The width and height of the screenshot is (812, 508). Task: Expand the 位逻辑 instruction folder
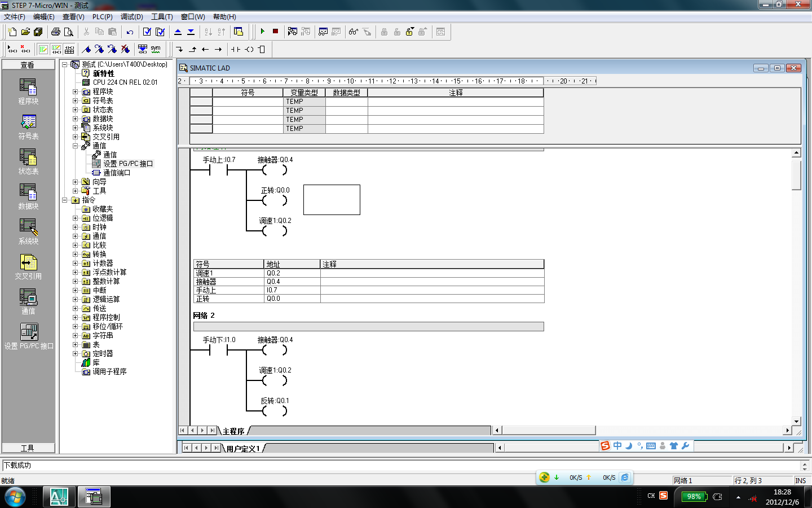[76, 218]
